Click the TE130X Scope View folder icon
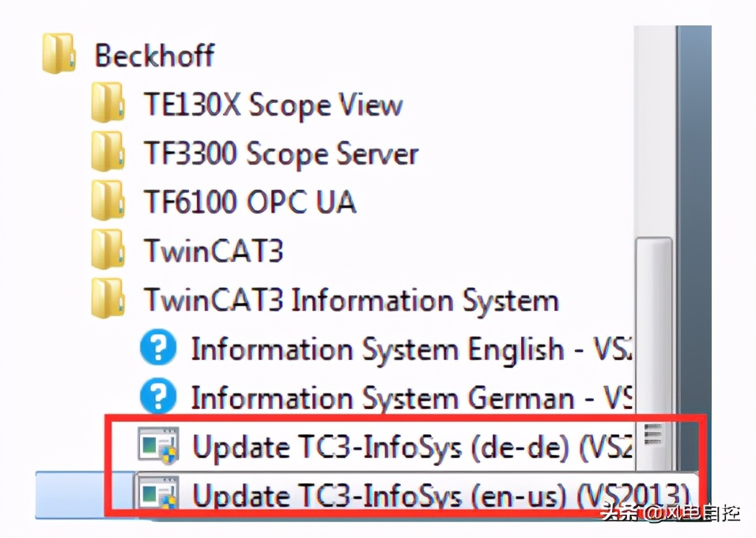Screen dimensions: 756x538 (x=108, y=104)
